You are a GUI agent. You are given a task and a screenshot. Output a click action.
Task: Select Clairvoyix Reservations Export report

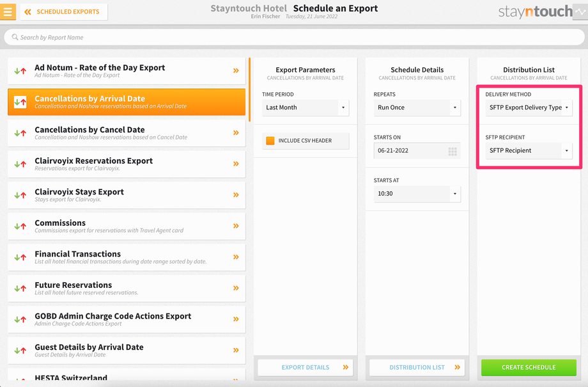(x=127, y=164)
